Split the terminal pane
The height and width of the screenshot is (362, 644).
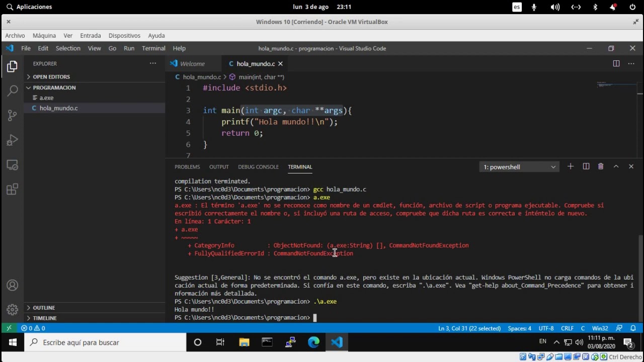pos(586,166)
